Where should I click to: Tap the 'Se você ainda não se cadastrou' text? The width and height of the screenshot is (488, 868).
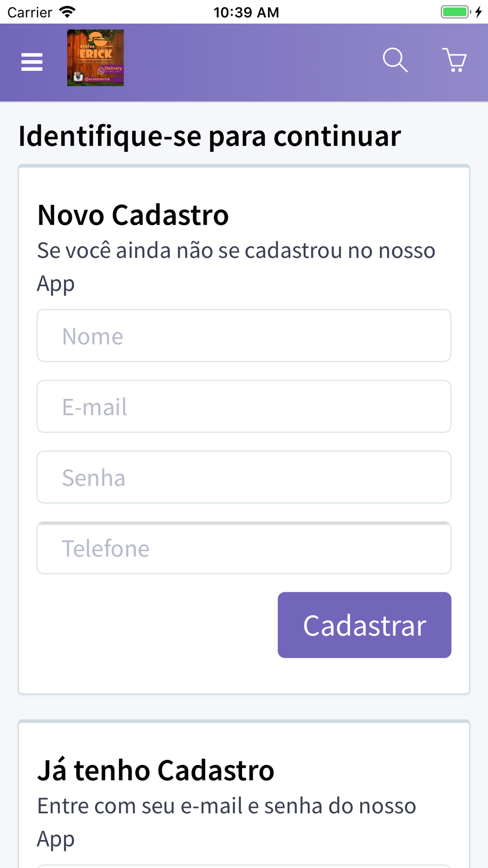pyautogui.click(x=236, y=267)
